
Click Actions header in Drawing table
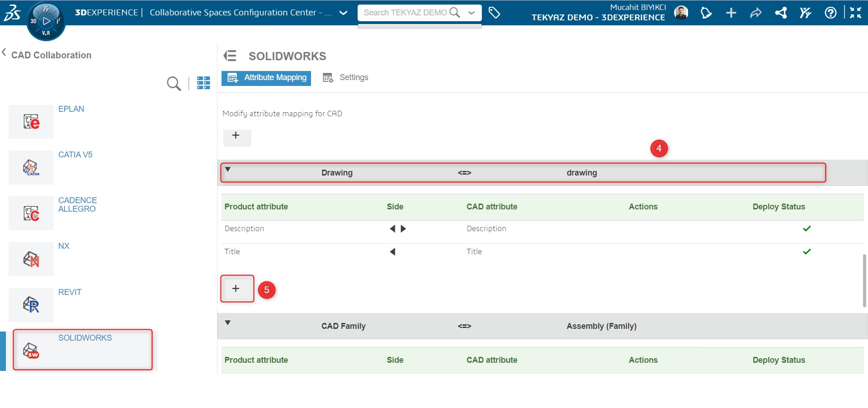click(643, 207)
